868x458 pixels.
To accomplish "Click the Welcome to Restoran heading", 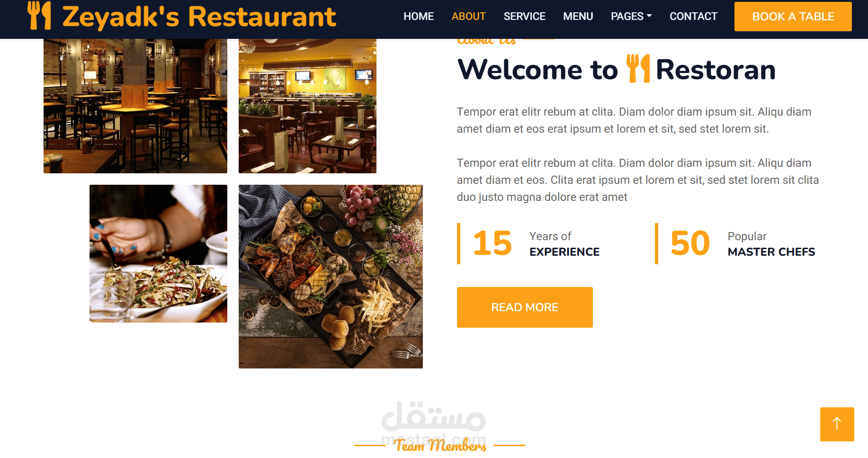I will pos(617,69).
